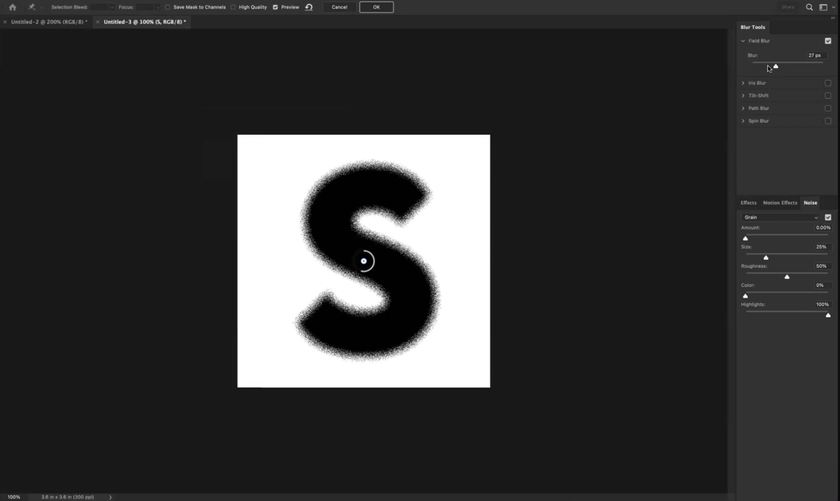Click the 100% zoom level in status bar
The height and width of the screenshot is (501, 840).
click(14, 497)
